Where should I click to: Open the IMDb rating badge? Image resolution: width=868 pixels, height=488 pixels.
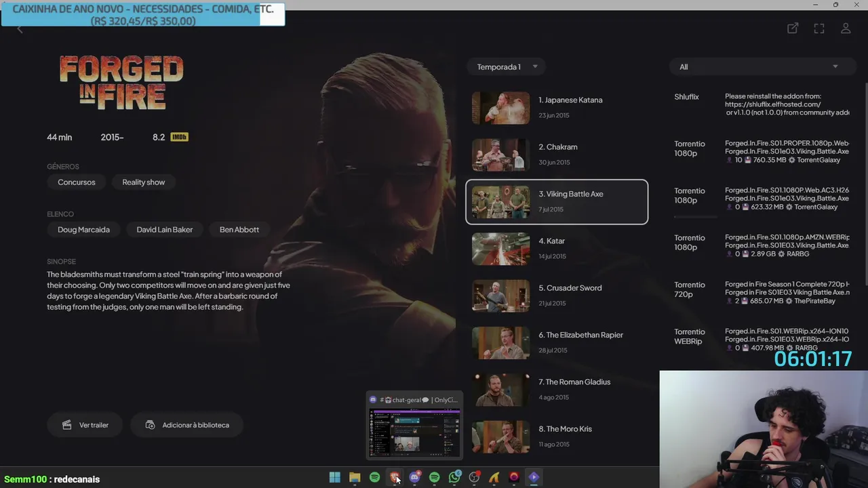[x=179, y=137]
